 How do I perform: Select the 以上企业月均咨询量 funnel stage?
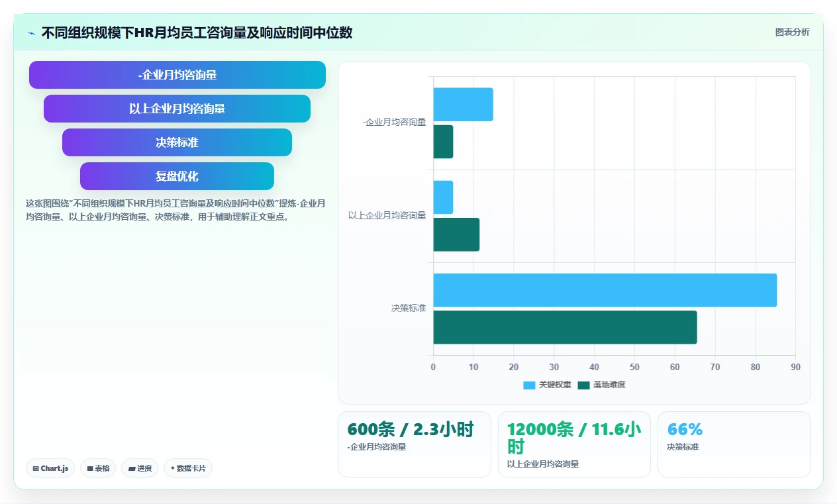tap(177, 109)
